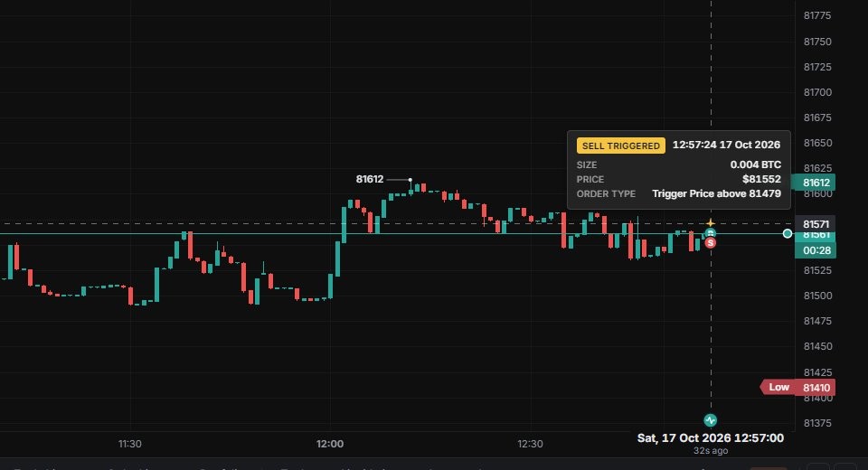The height and width of the screenshot is (470, 868).
Task: Click the 12:30 time axis label
Action: point(531,444)
